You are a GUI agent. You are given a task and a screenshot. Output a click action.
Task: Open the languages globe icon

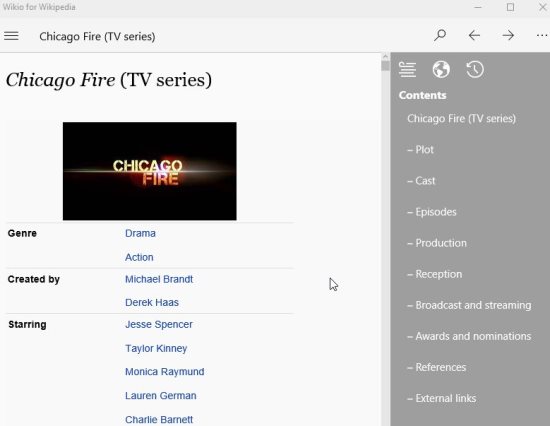tap(441, 69)
